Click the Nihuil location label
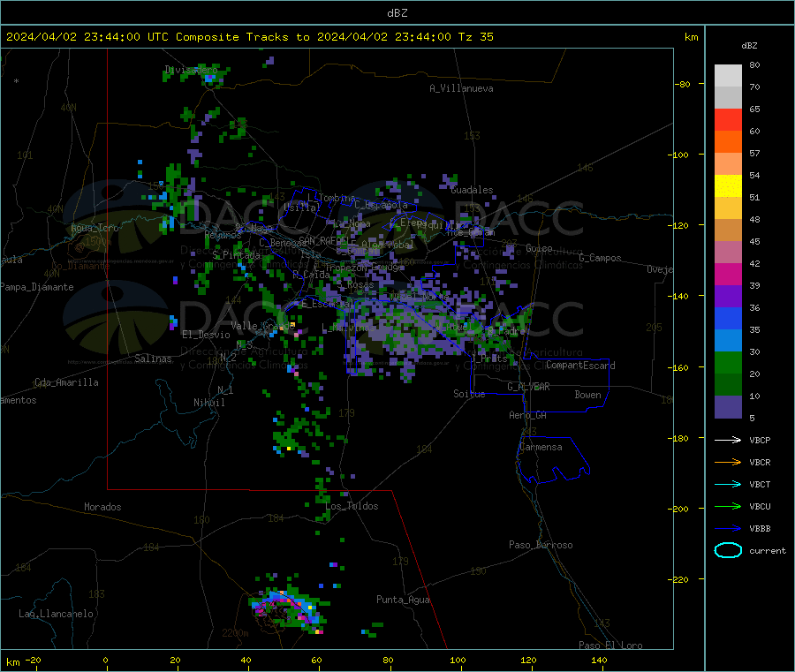The image size is (795, 672). pyautogui.click(x=208, y=403)
